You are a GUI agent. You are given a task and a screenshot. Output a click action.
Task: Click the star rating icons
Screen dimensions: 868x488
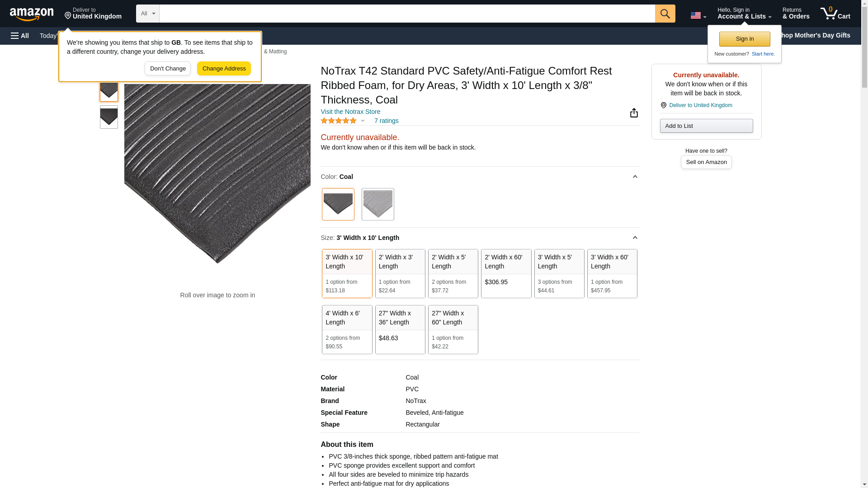click(x=339, y=121)
